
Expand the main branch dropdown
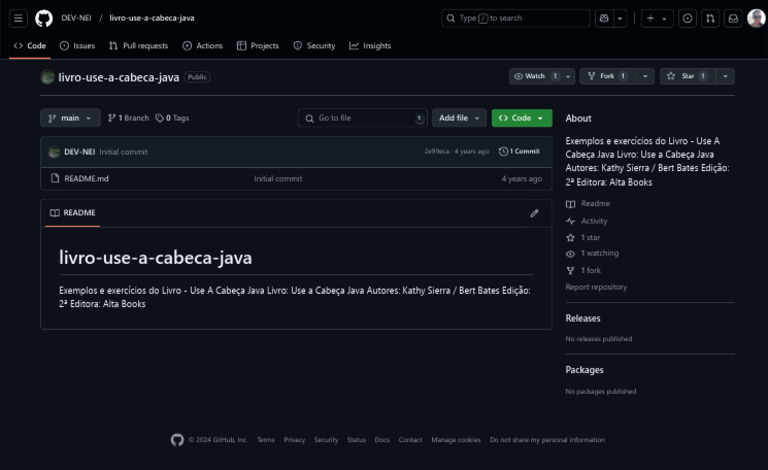[70, 118]
